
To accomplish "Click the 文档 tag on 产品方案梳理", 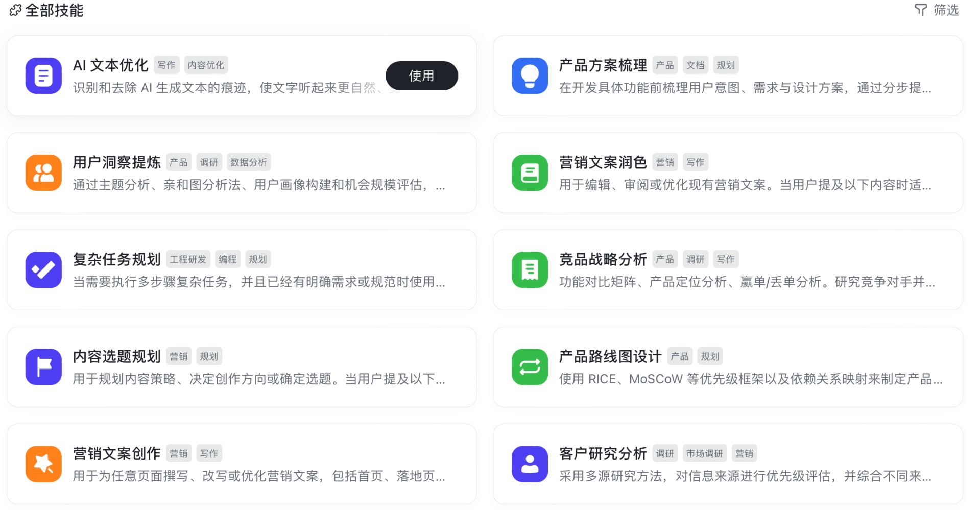I will (695, 65).
